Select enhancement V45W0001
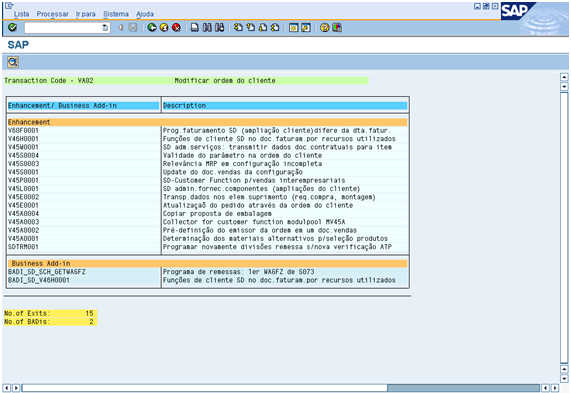The image size is (571, 393). pos(23,147)
